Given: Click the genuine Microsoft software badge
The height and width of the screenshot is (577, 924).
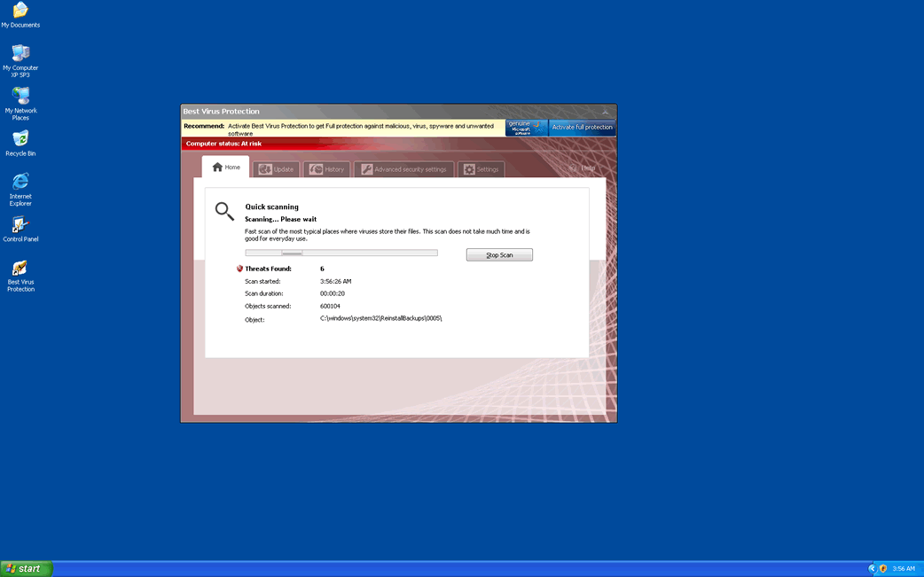Looking at the screenshot, I should (526, 128).
